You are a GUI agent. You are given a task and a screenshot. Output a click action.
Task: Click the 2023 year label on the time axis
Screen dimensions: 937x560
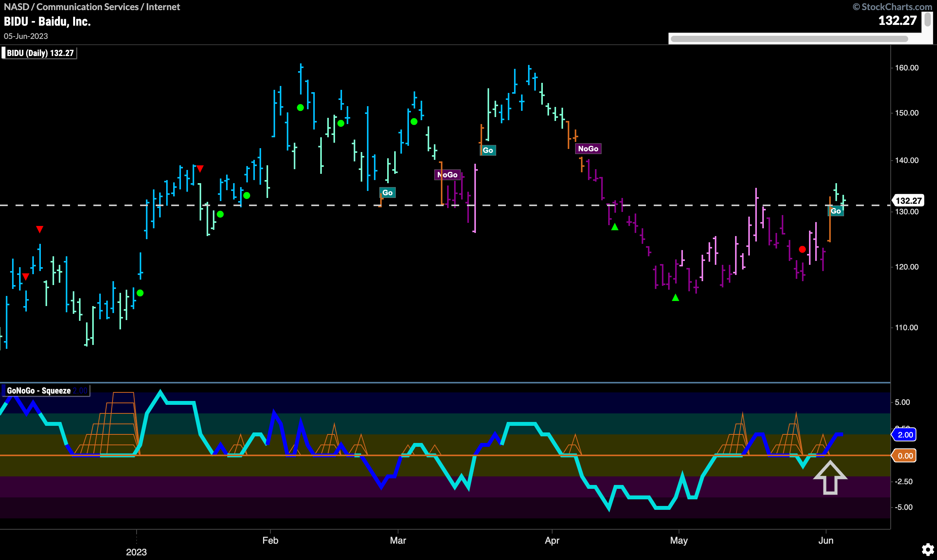click(136, 552)
